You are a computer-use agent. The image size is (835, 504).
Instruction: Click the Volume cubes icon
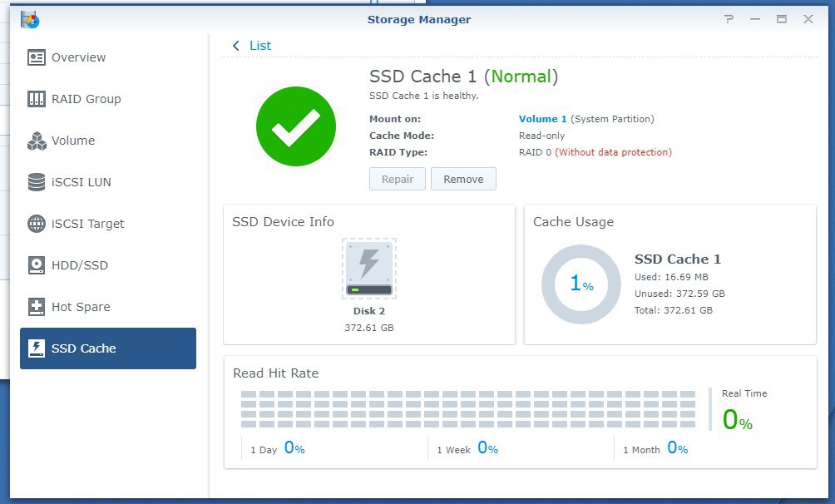coord(37,141)
